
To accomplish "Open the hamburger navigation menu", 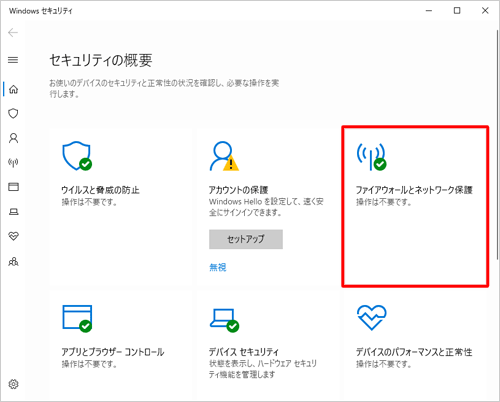I will 13,60.
